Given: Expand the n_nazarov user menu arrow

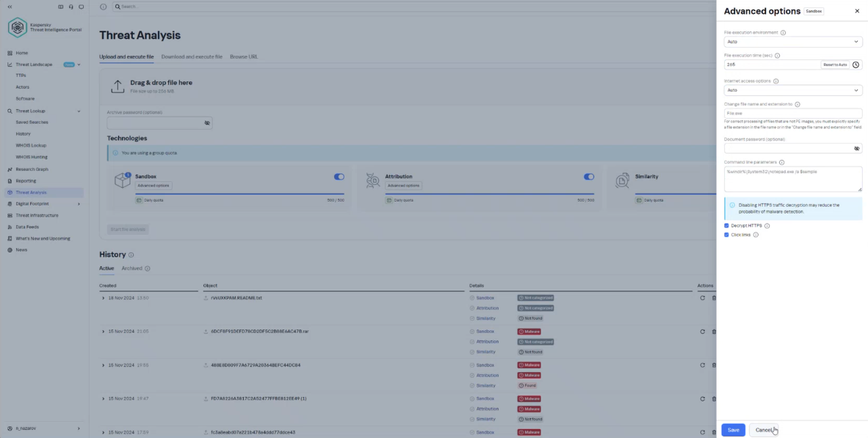Looking at the screenshot, I should [79, 428].
